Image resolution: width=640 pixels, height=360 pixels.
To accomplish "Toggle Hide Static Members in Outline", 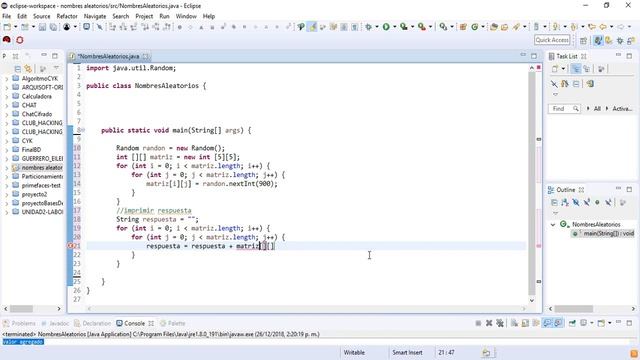I will (x=587, y=202).
